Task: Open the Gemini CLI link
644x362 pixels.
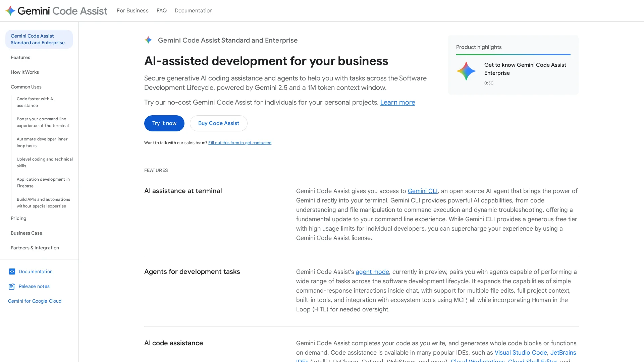Action: pos(422,191)
